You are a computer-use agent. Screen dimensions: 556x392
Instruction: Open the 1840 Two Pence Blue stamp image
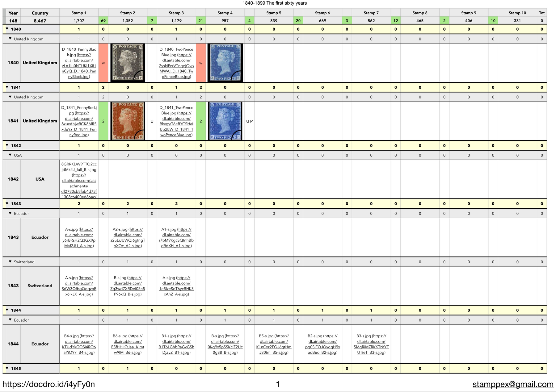[225, 63]
